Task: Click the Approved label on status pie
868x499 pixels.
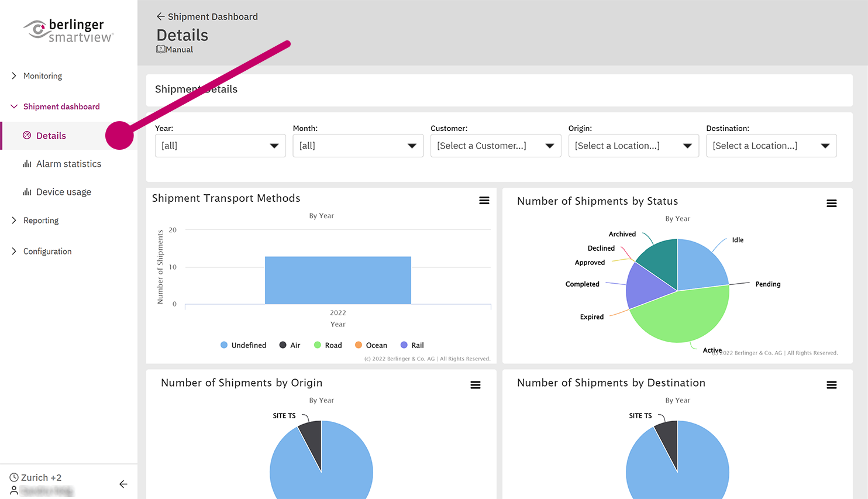Action: pyautogui.click(x=590, y=263)
